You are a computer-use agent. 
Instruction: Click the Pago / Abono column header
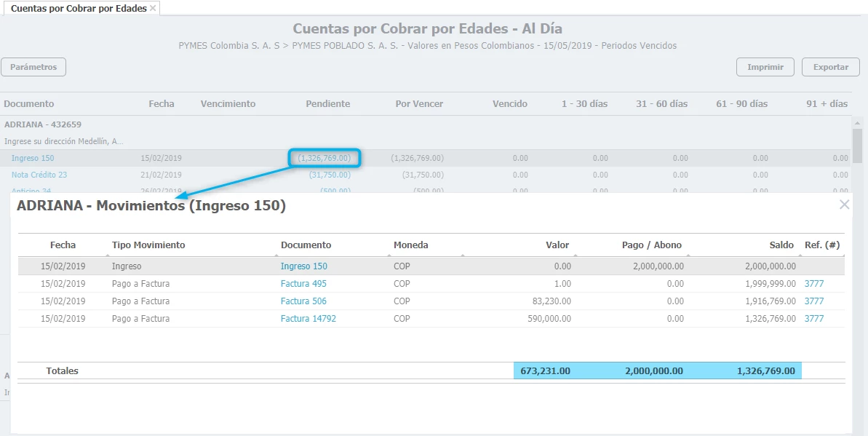651,245
